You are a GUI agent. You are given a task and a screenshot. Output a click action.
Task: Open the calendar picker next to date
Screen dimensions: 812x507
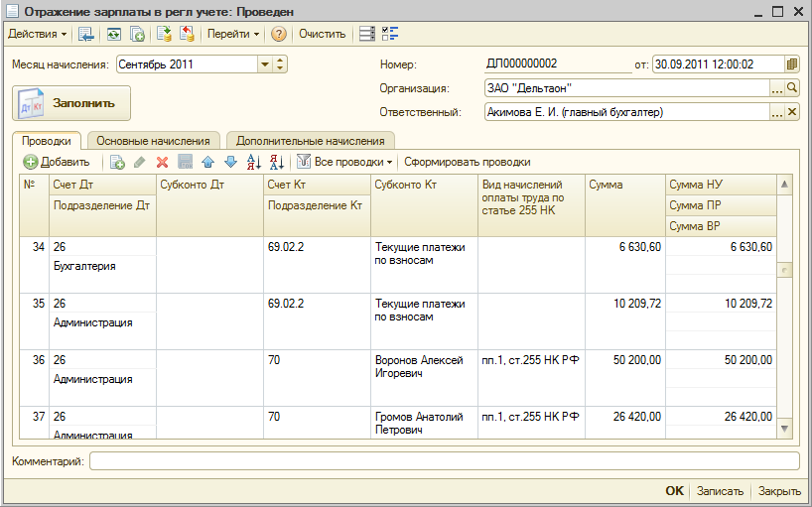pos(792,64)
